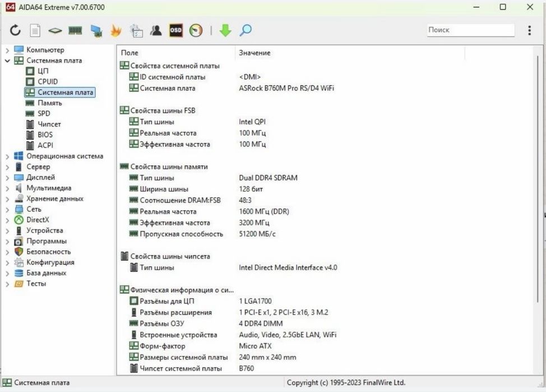This screenshot has height=392, width=546.
Task: Select ЦП in the sidebar tree
Action: 43,71
